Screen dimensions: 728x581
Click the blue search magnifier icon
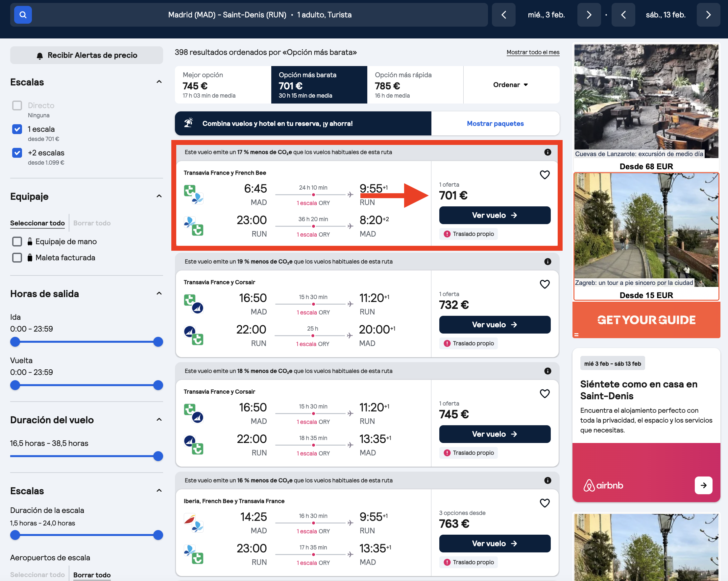pos(23,15)
